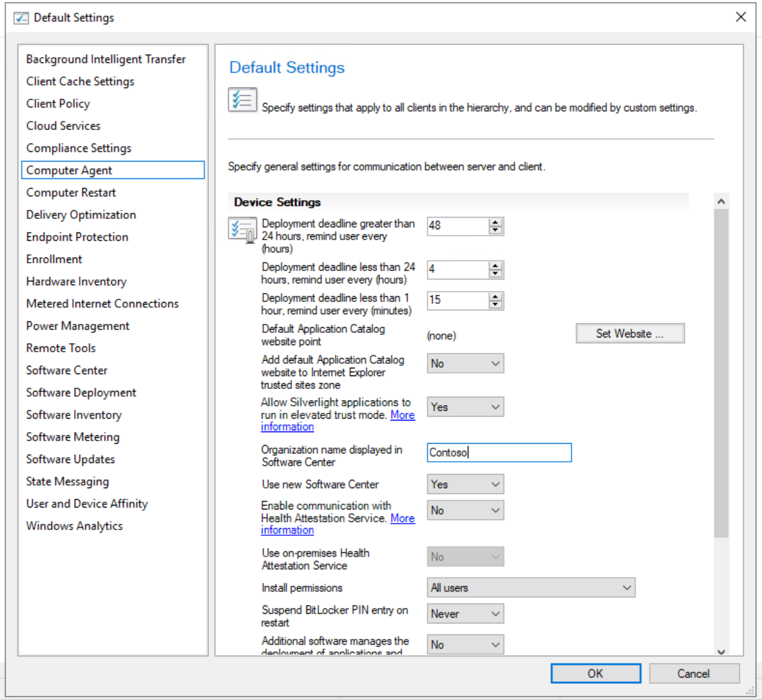Click the Set Website button

click(629, 334)
